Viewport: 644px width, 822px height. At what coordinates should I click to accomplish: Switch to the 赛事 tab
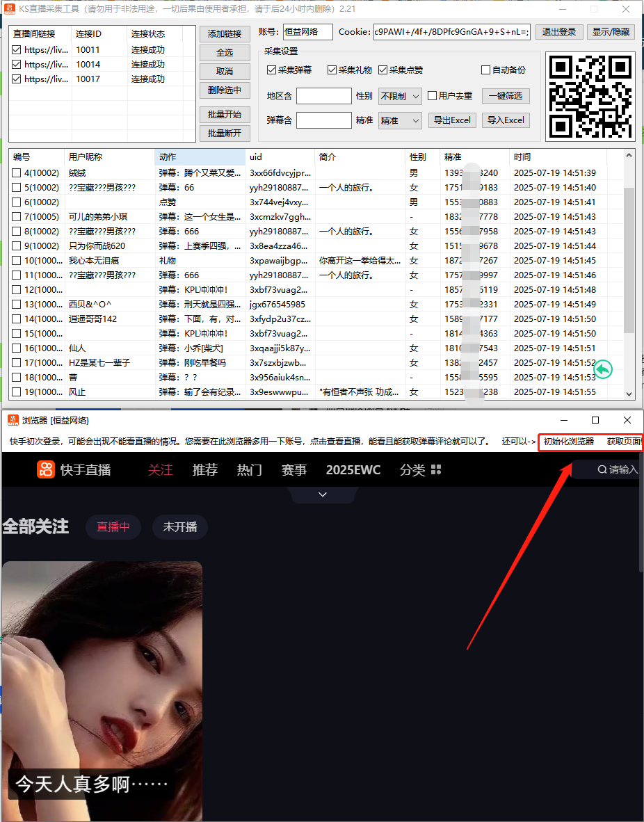click(294, 469)
